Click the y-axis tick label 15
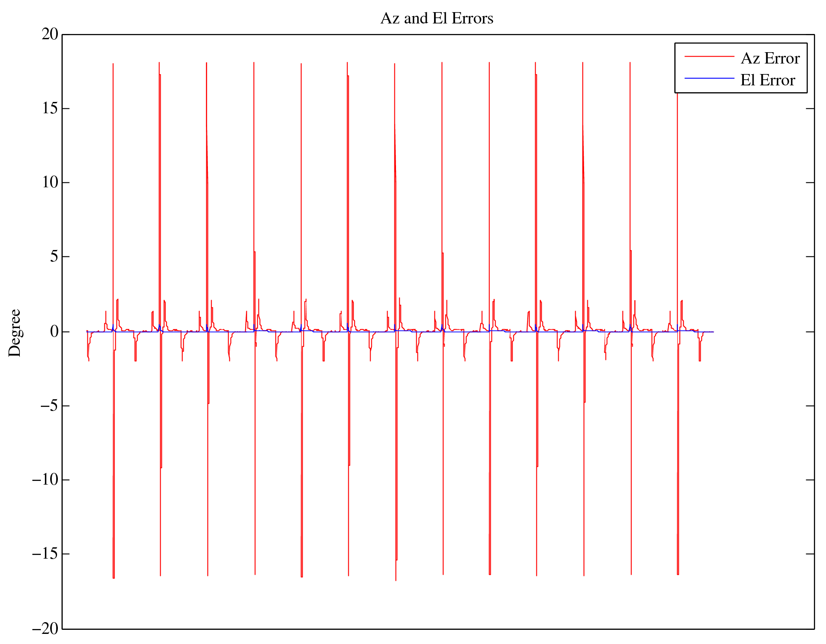The height and width of the screenshot is (644, 826). pyautogui.click(x=50, y=108)
